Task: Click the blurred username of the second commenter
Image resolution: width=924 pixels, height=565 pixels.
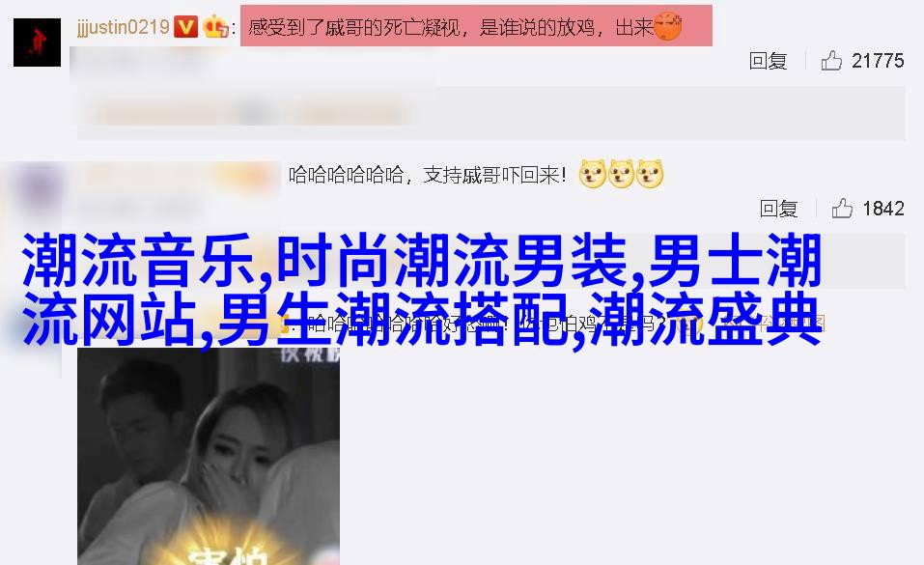Action: click(x=177, y=176)
